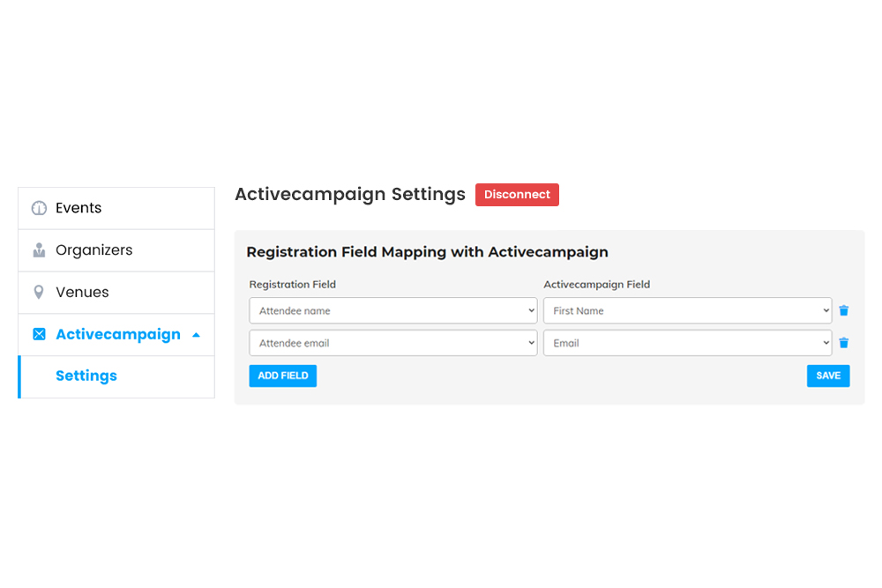This screenshot has height=588, width=882.
Task: Click the Activecampaign envelope icon
Action: click(x=39, y=334)
